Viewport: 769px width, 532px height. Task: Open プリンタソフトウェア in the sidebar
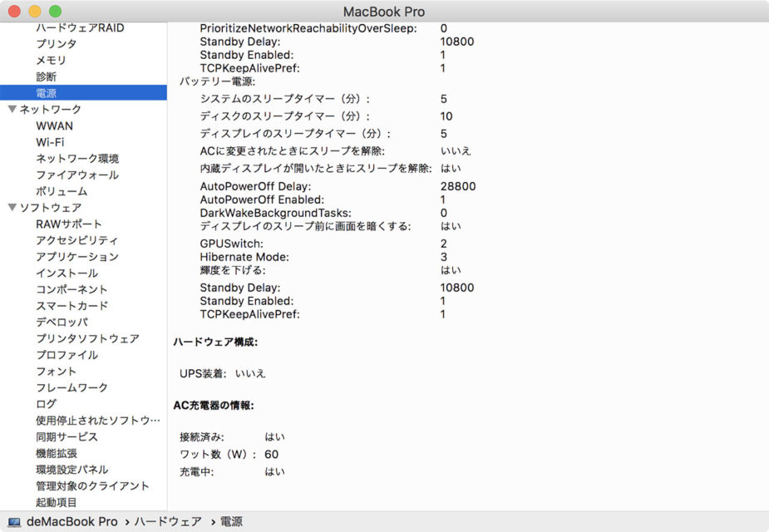click(88, 338)
